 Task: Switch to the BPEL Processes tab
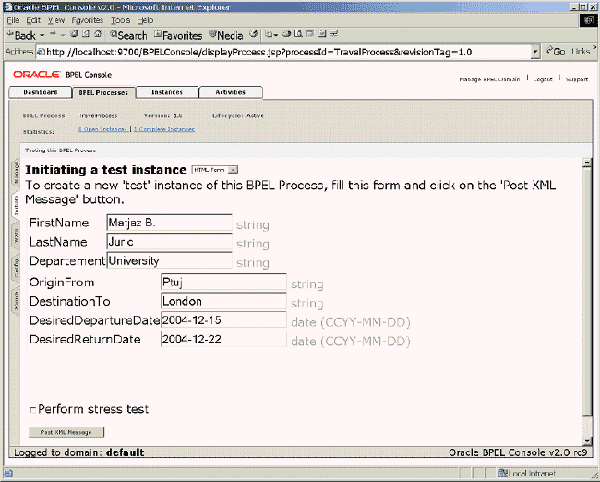point(103,93)
